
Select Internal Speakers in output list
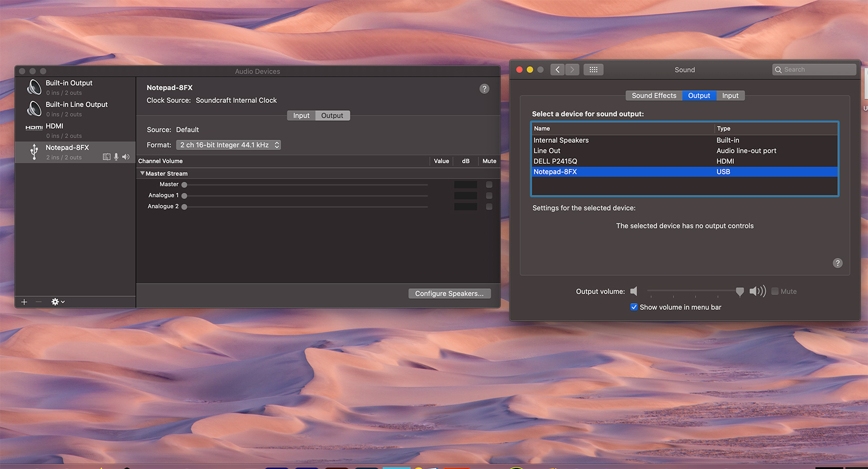coord(685,140)
